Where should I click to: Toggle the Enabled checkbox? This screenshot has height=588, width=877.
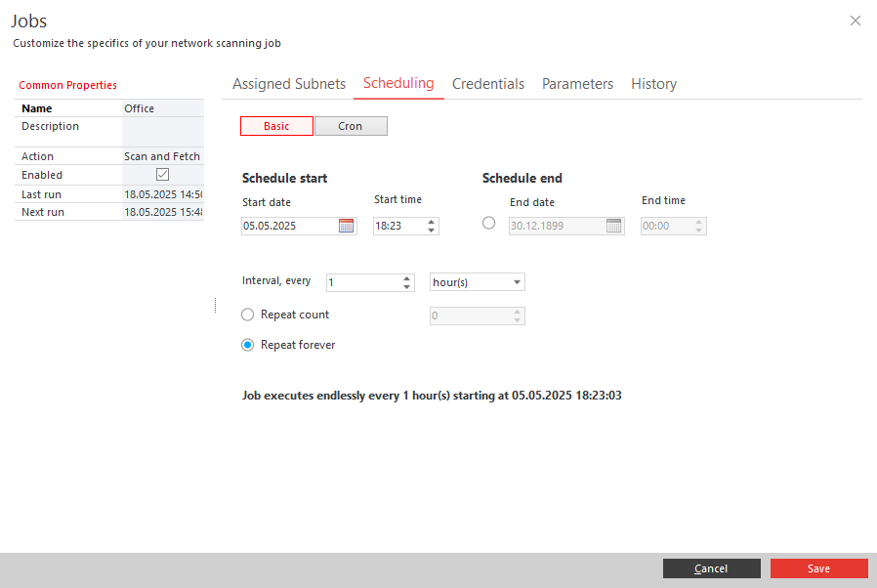click(x=163, y=175)
